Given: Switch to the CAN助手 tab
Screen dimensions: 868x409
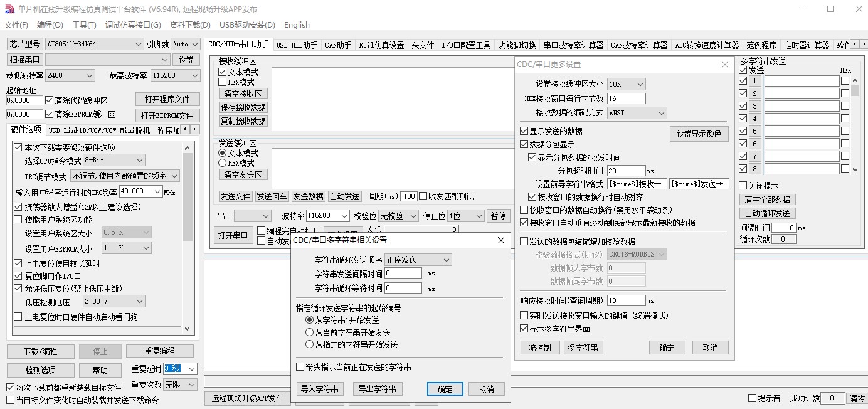Looking at the screenshot, I should tap(338, 45).
